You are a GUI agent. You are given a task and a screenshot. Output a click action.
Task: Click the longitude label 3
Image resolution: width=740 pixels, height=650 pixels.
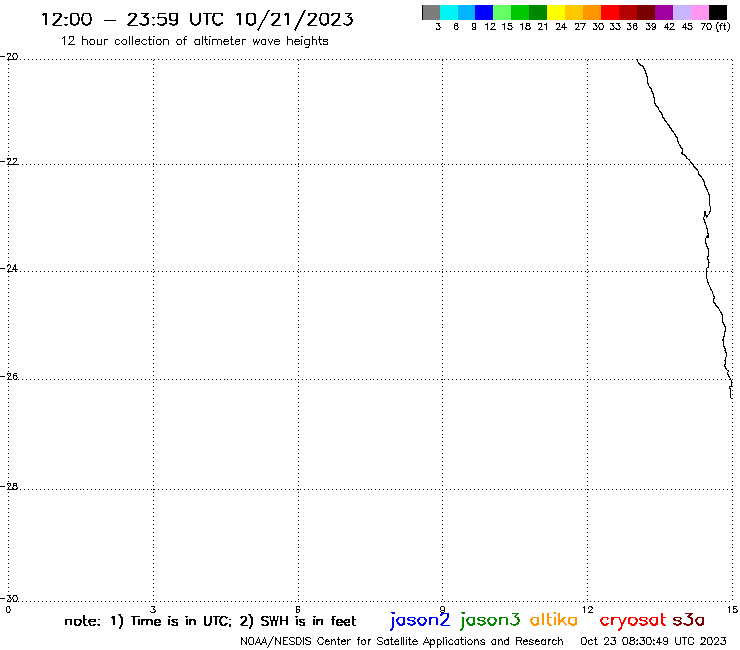point(153,609)
